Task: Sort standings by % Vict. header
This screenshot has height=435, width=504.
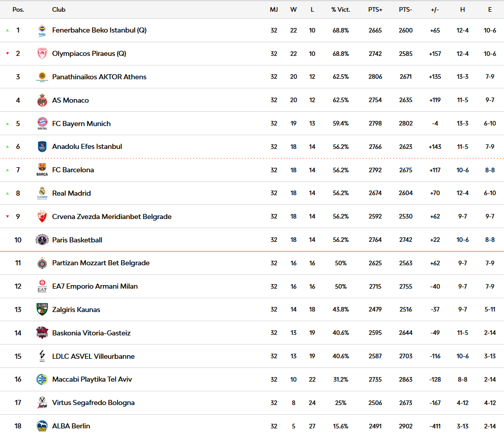Action: 340,10
